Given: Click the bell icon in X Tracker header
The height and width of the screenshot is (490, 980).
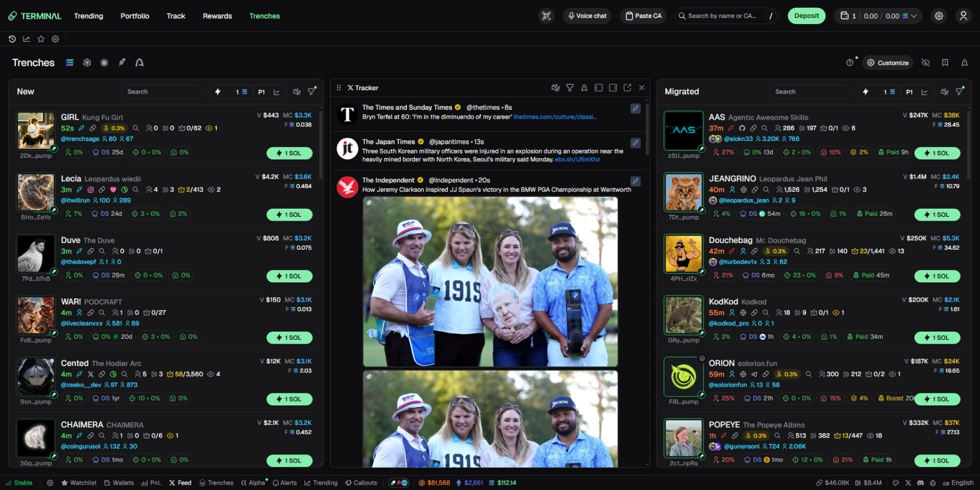Looking at the screenshot, I should point(584,87).
